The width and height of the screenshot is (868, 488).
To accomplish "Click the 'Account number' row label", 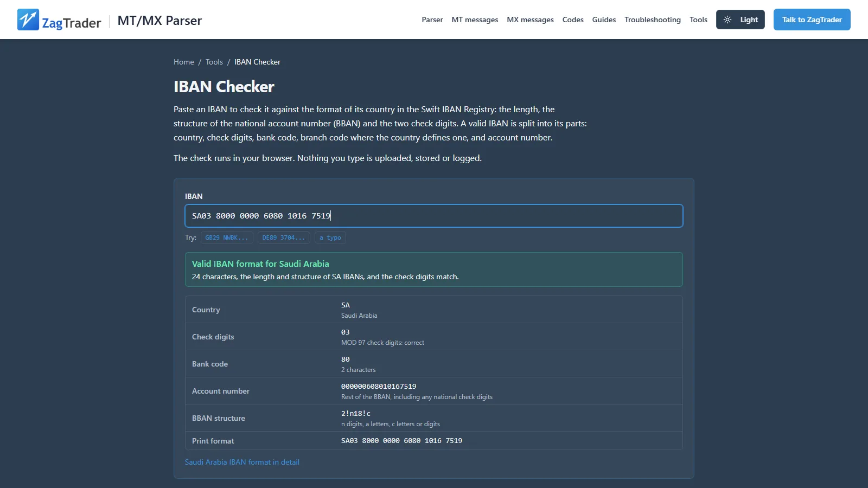I will coord(221,391).
